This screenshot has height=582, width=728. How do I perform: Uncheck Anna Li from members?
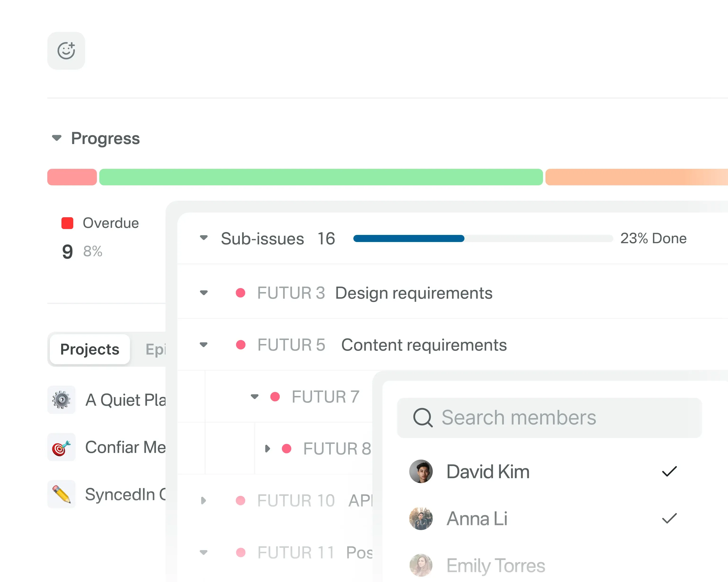pos(670,518)
